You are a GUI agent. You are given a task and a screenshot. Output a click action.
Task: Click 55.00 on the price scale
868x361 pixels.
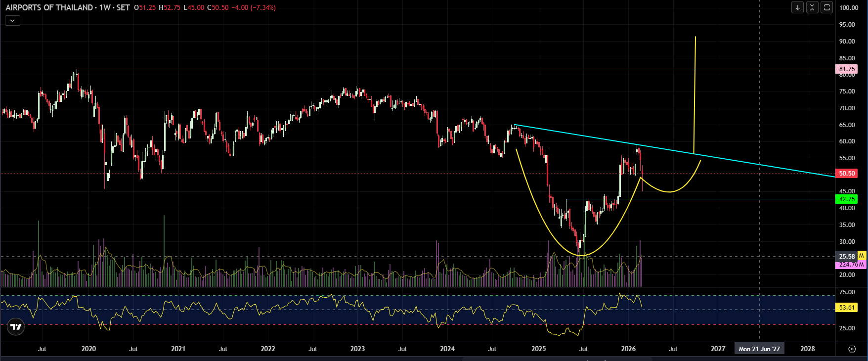(847, 158)
